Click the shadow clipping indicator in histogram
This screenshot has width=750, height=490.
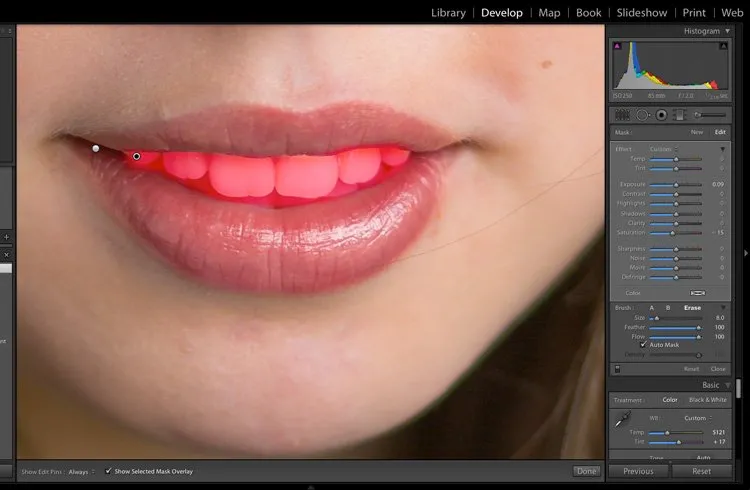[x=617, y=46]
